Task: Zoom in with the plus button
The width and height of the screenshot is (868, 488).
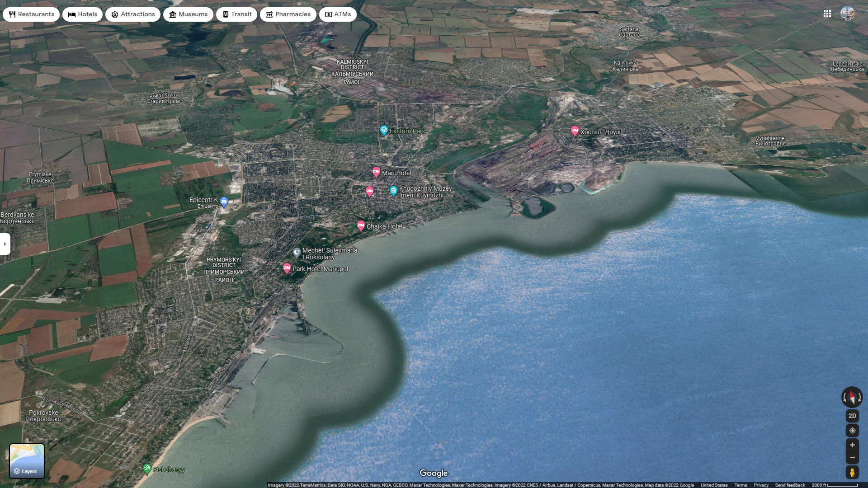Action: click(852, 445)
